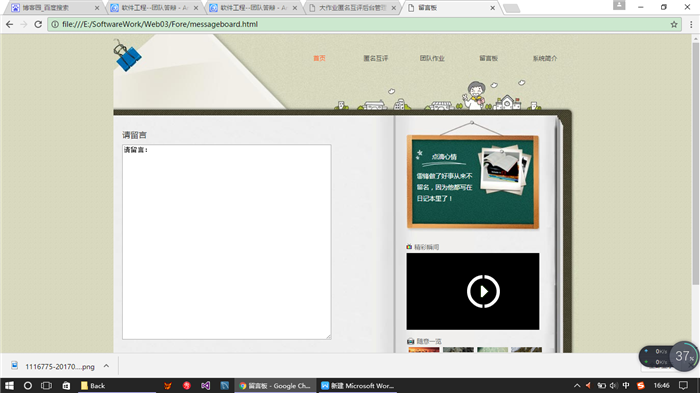Show hidden system tray icons
Viewport: 700px width, 393px height.
577,385
